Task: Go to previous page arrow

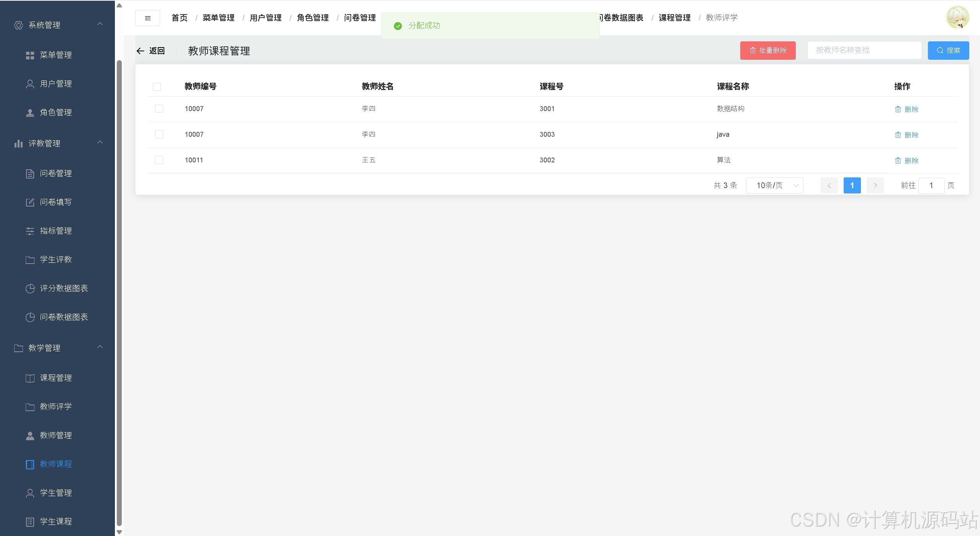Action: click(x=829, y=186)
